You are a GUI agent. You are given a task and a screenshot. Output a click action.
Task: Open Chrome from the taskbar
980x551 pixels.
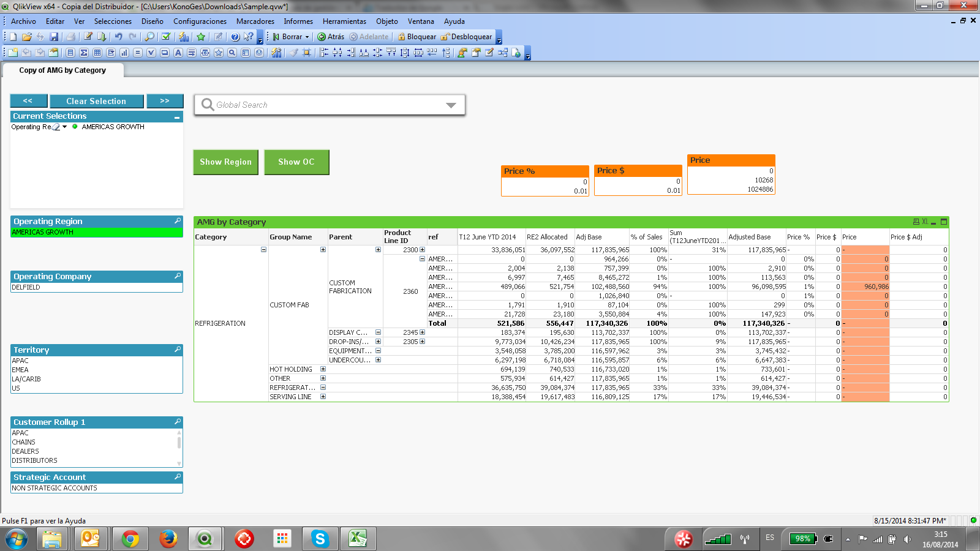pos(130,539)
